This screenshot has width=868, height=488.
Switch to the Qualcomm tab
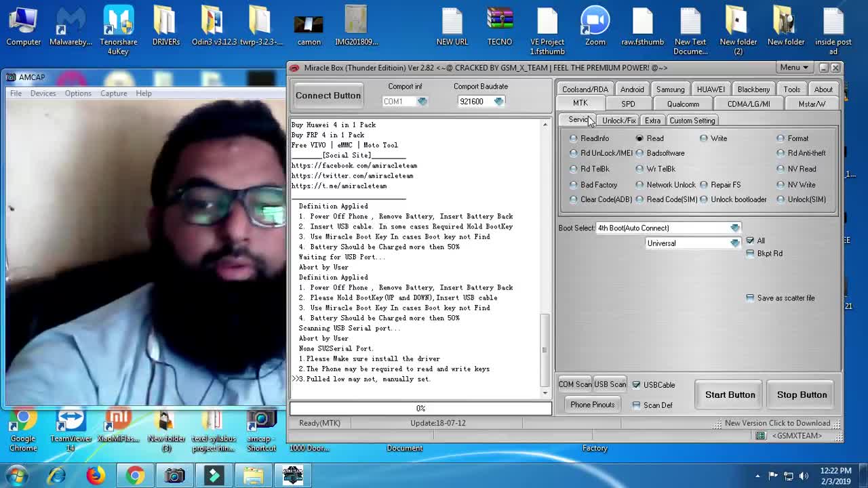click(x=683, y=104)
